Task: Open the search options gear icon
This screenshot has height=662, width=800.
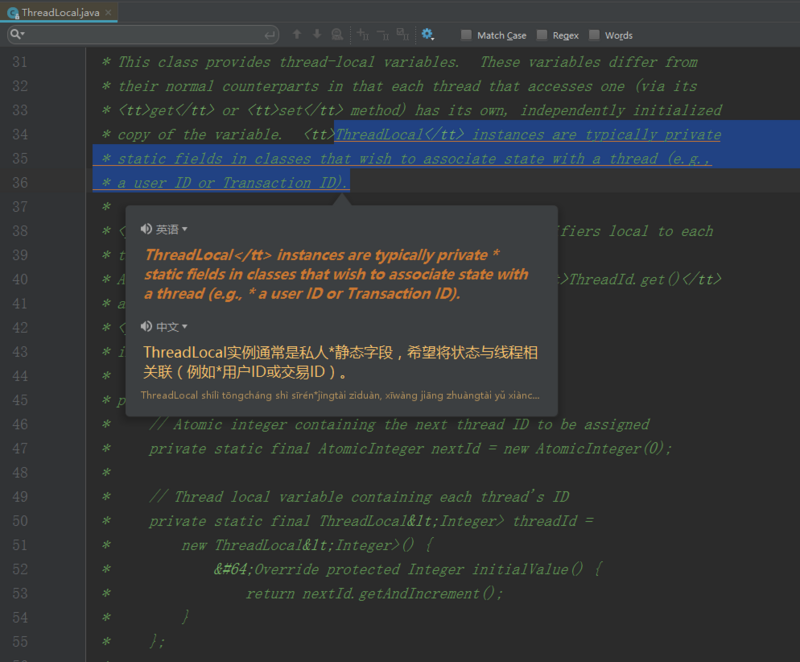Action: [427, 34]
